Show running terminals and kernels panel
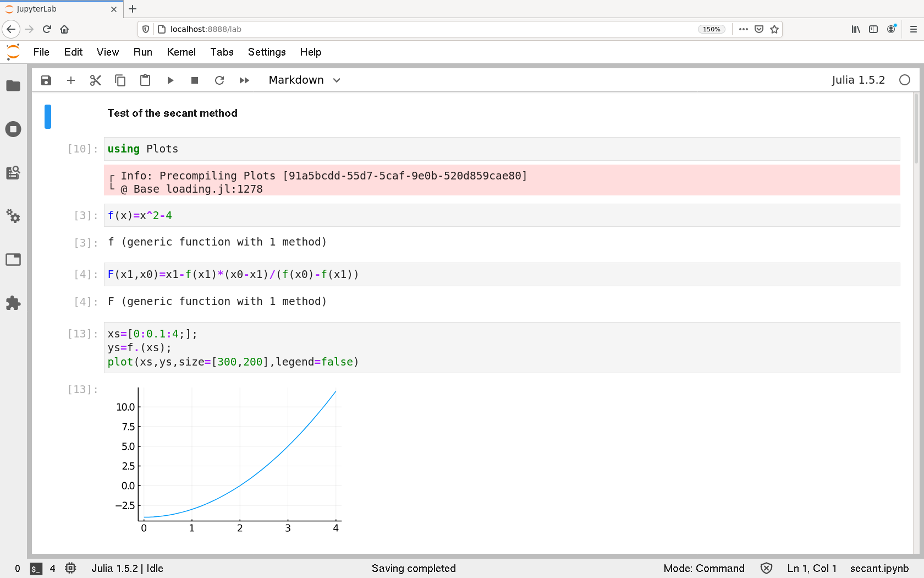Screen dimensions: 924x578 13,129
